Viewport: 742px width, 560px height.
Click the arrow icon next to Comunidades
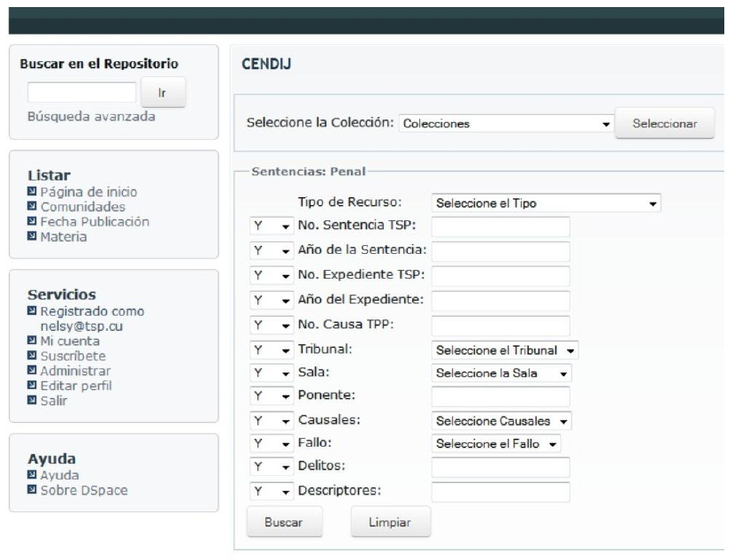(33, 207)
